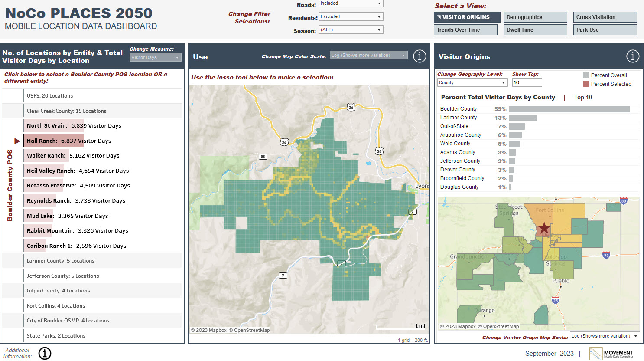Open the Change Geography Level dropdown
The width and height of the screenshot is (644, 361).
[x=472, y=82]
